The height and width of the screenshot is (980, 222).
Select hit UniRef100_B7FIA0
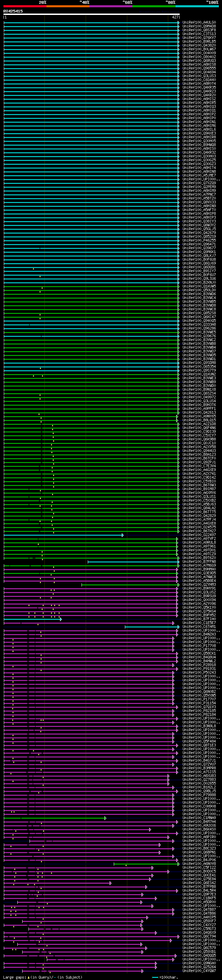[x=199, y=619]
